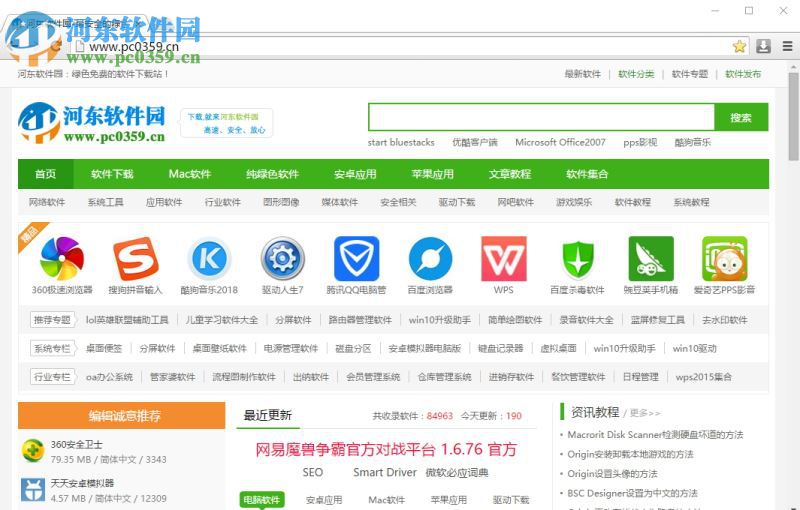Click the 去水印软件 topic link
This screenshot has width=800, height=510.
(x=724, y=320)
